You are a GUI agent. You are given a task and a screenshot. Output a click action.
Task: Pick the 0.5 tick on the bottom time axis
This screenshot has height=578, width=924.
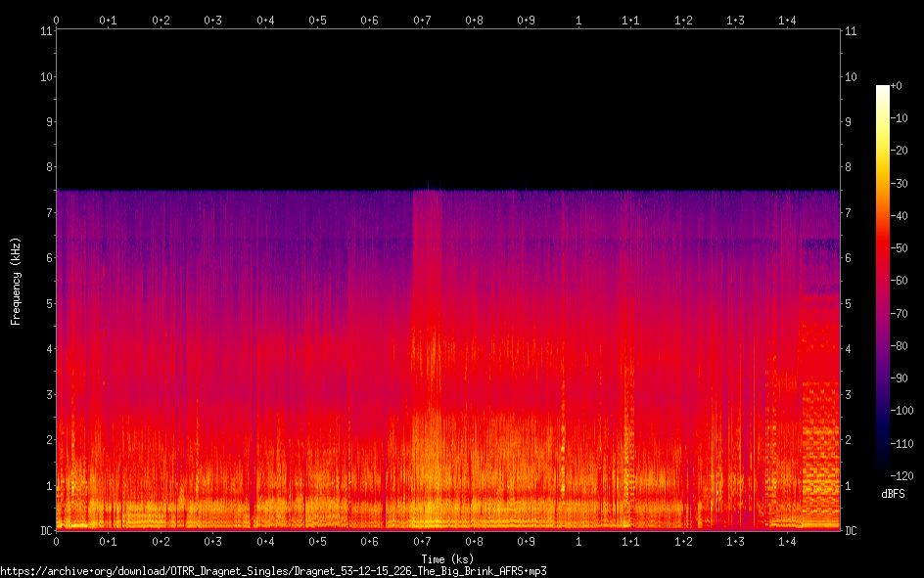pyautogui.click(x=317, y=541)
